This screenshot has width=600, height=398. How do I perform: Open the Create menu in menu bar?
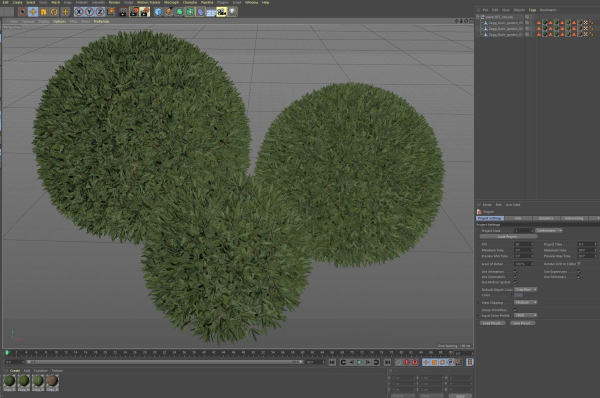click(x=18, y=2)
